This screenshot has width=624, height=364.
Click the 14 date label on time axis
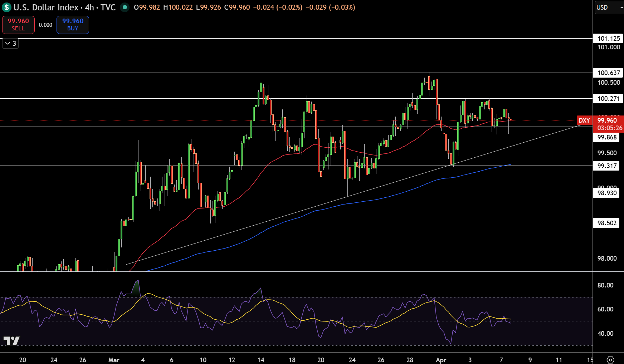pyautogui.click(x=261, y=360)
